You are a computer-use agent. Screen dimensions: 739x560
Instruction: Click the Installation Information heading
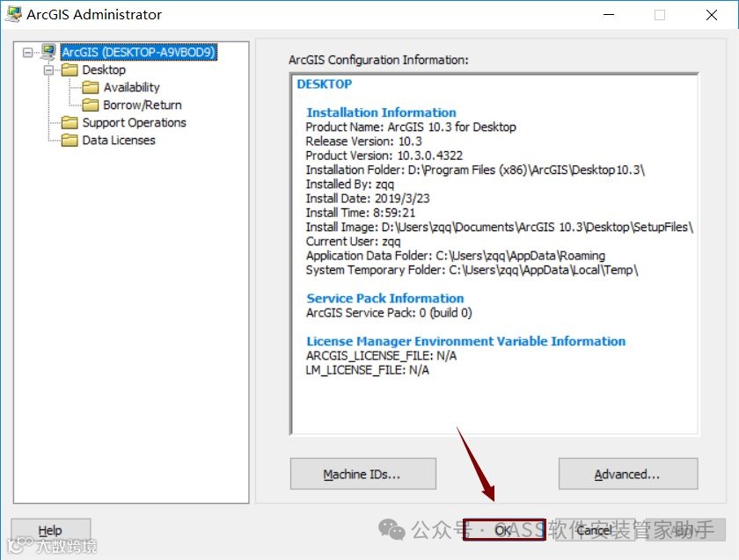381,113
